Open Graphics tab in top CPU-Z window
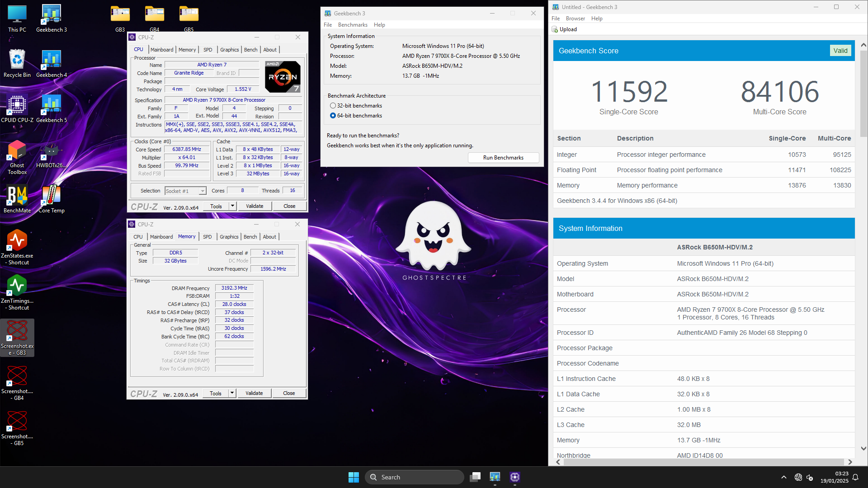Viewport: 868px width, 488px height. [x=229, y=50]
